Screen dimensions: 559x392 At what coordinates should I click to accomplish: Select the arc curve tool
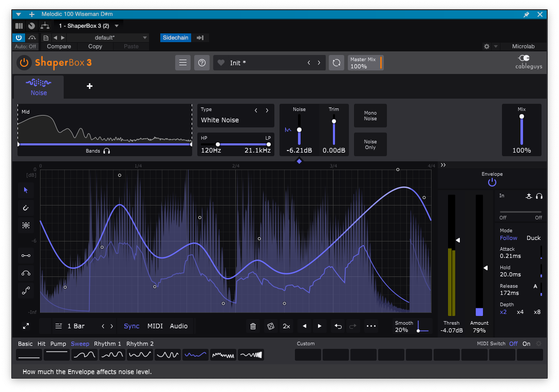click(26, 273)
